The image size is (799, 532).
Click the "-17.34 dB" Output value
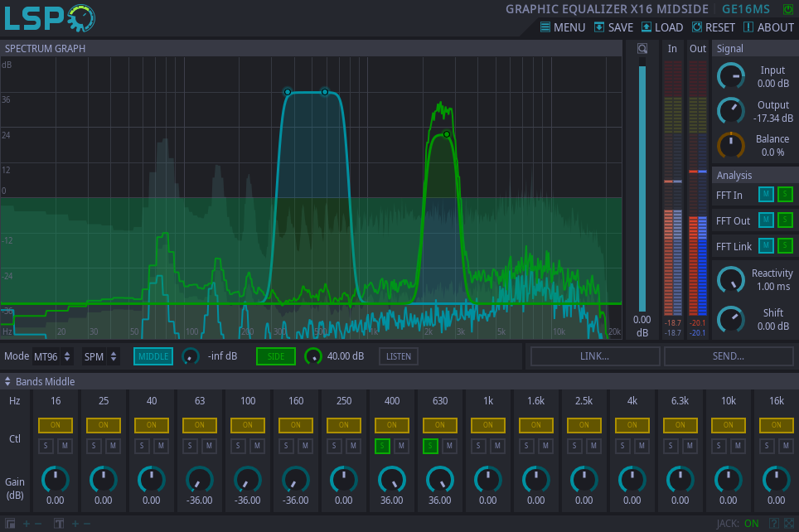click(x=773, y=118)
